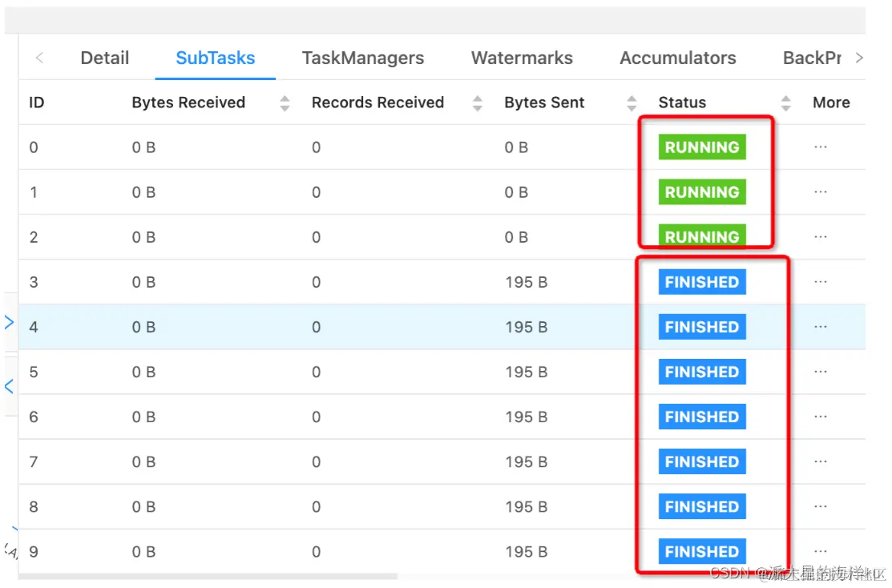Image resolution: width=892 pixels, height=588 pixels.
Task: Open More options for subtask 2
Action: pos(821,237)
